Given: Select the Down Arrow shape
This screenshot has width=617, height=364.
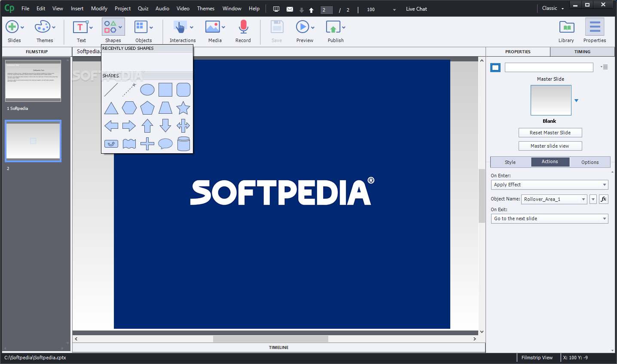Looking at the screenshot, I should click(165, 126).
